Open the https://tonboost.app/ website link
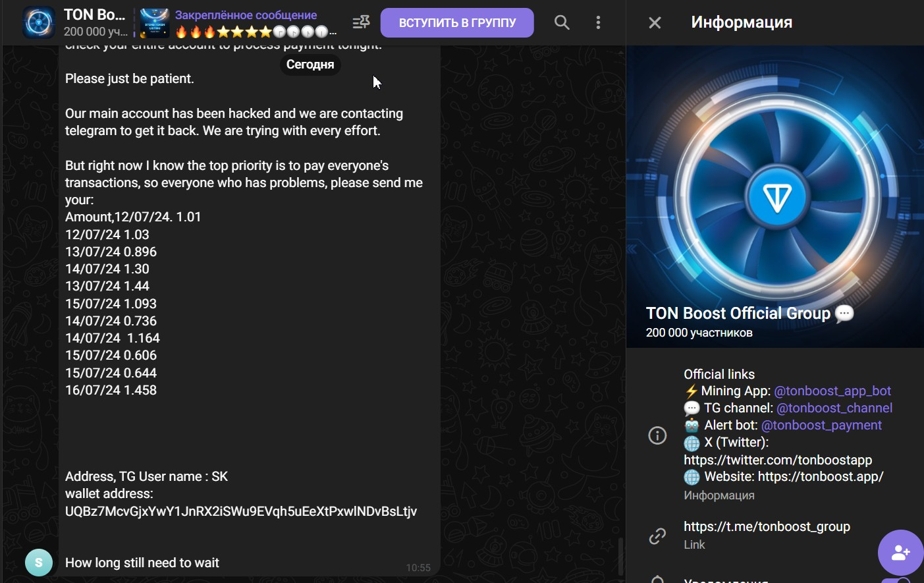The width and height of the screenshot is (924, 583). 821,476
